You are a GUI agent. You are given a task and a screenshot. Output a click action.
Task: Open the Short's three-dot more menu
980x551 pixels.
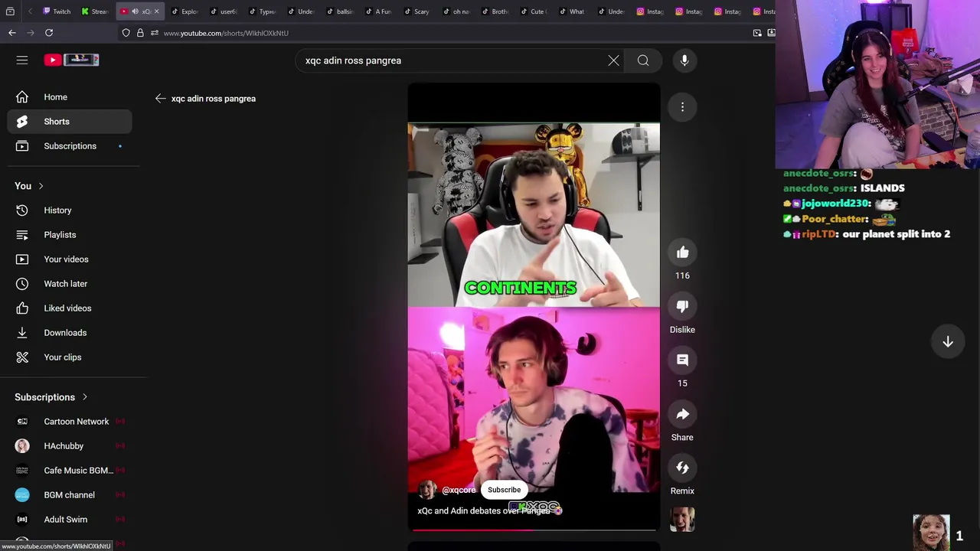pyautogui.click(x=682, y=107)
